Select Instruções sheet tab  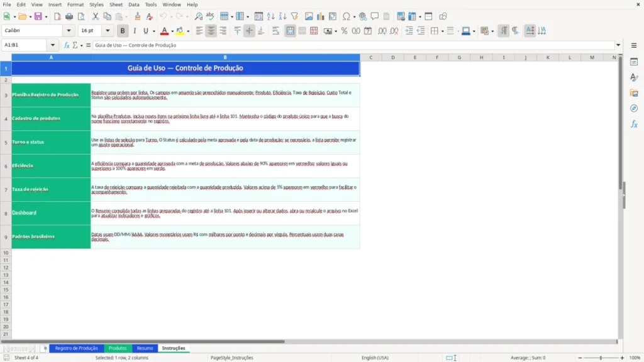[x=174, y=348]
